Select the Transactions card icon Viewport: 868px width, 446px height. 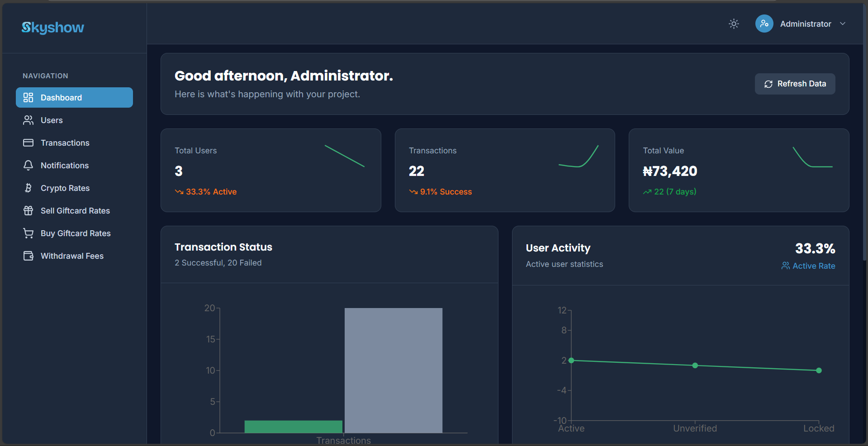tap(28, 142)
